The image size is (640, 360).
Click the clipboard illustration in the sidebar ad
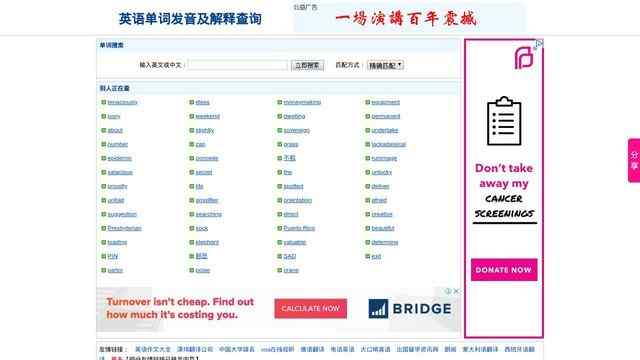[x=504, y=121]
